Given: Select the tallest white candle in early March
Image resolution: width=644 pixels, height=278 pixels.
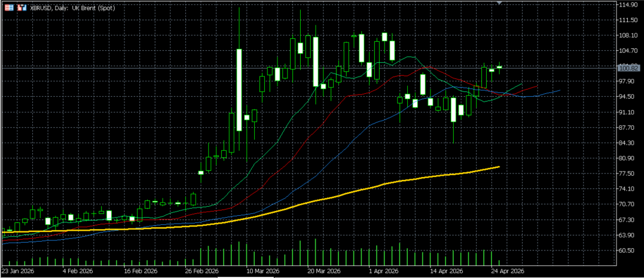Looking at the screenshot, I should click(x=239, y=90).
